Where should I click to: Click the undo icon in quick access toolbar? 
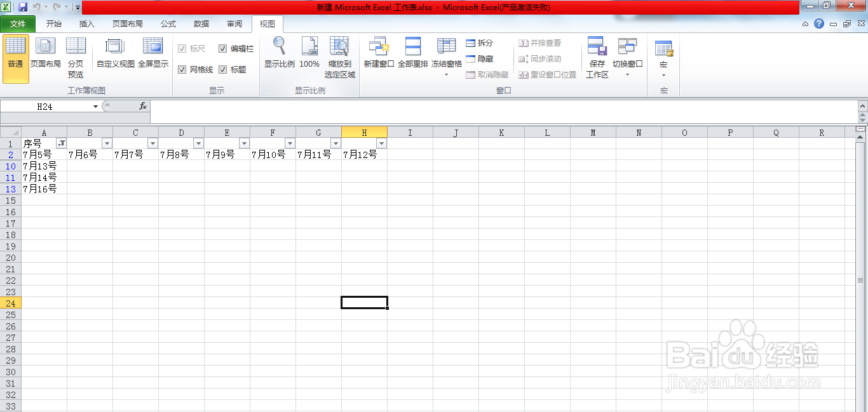coord(37,7)
